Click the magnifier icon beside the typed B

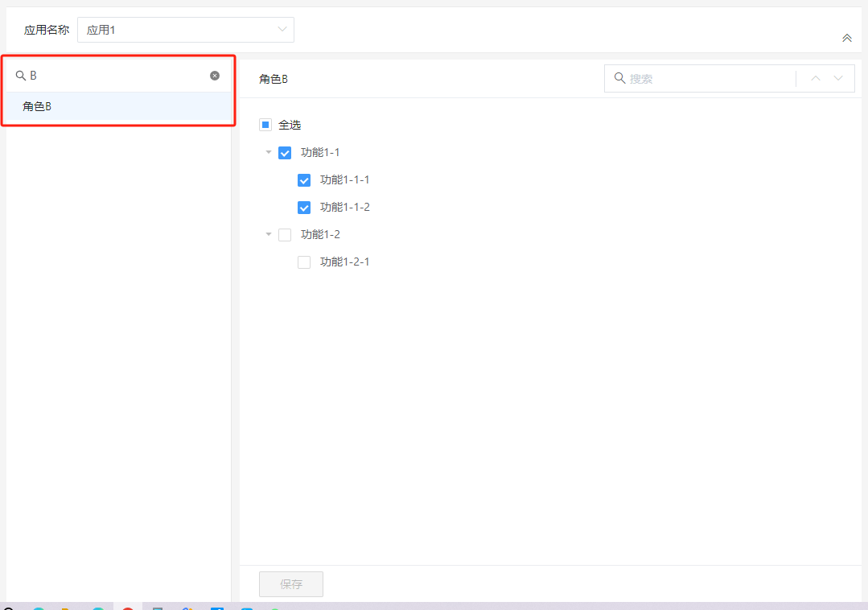point(21,76)
